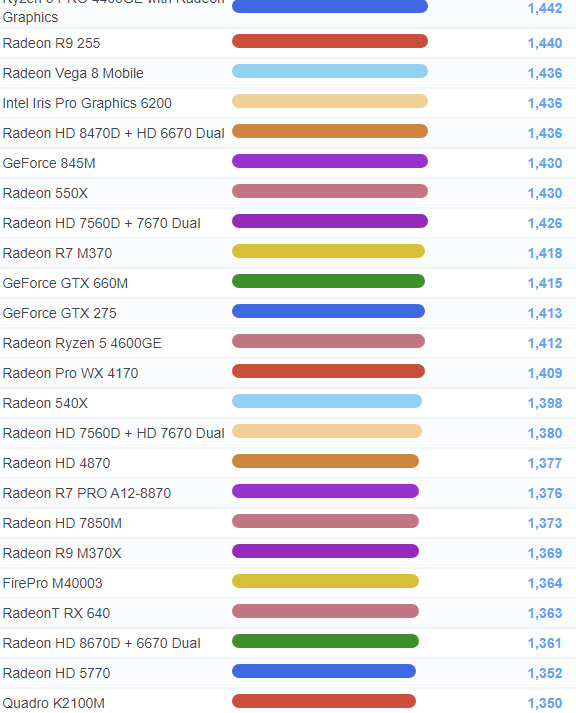Open the Radeon R7 M370 link
This screenshot has height=713, width=576.
click(x=57, y=253)
